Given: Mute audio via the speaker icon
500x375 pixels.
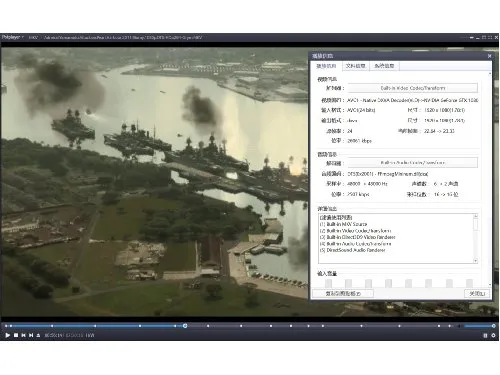Looking at the screenshot, I should (x=460, y=326).
